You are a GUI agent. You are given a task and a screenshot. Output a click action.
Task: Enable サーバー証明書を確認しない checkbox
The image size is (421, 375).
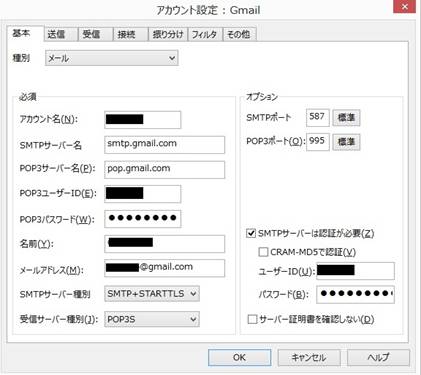[252, 319]
